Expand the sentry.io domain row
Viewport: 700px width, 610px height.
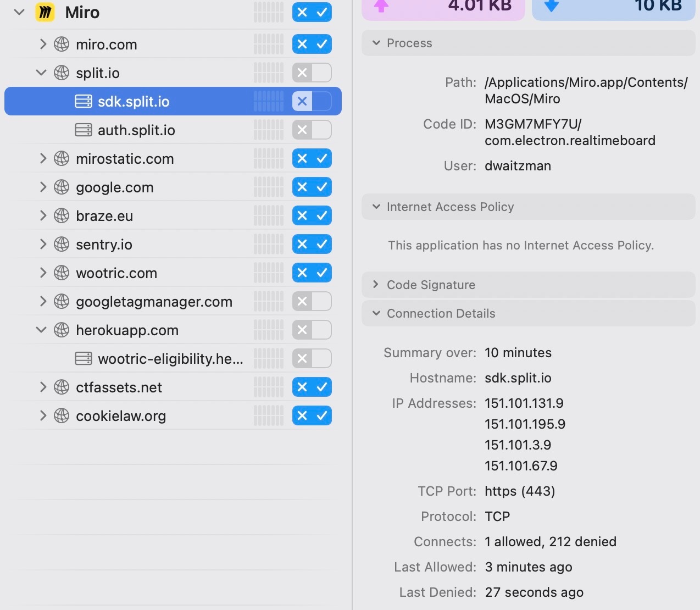pyautogui.click(x=43, y=244)
